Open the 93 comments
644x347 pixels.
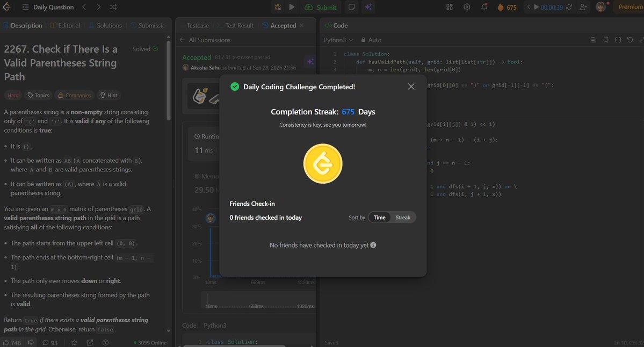click(x=50, y=343)
